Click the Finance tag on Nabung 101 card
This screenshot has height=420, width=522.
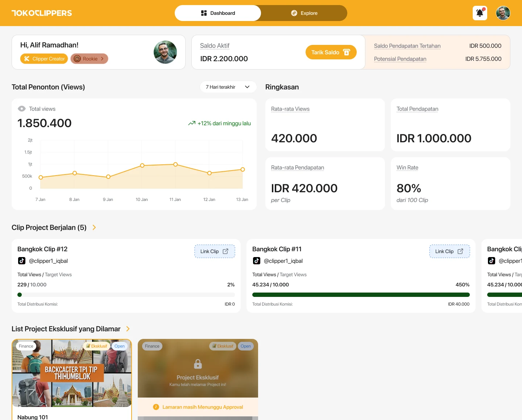coord(26,346)
